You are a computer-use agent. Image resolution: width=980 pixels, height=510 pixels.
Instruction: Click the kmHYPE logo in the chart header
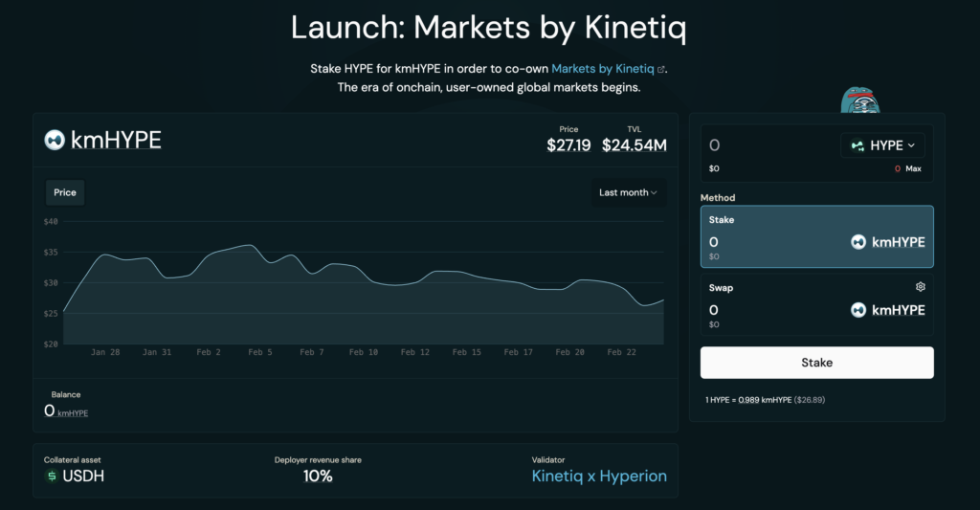coord(55,141)
